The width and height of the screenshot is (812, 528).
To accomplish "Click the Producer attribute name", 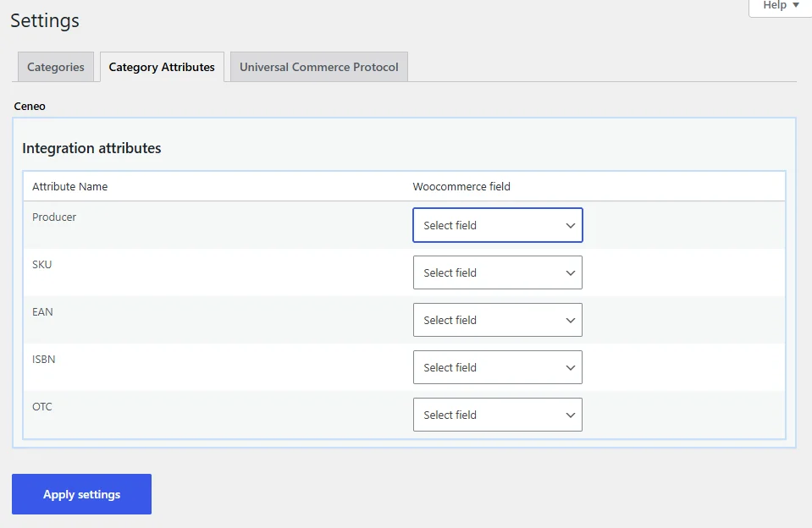I will [54, 217].
